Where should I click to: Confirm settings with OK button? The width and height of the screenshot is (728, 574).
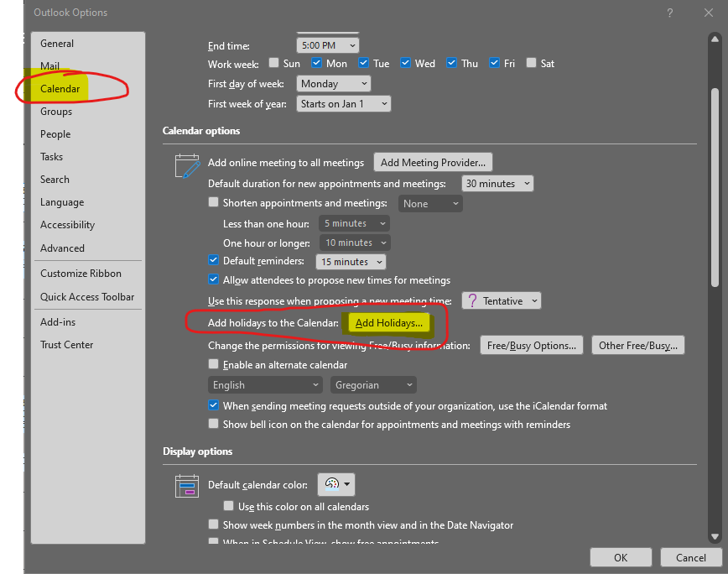pos(621,557)
